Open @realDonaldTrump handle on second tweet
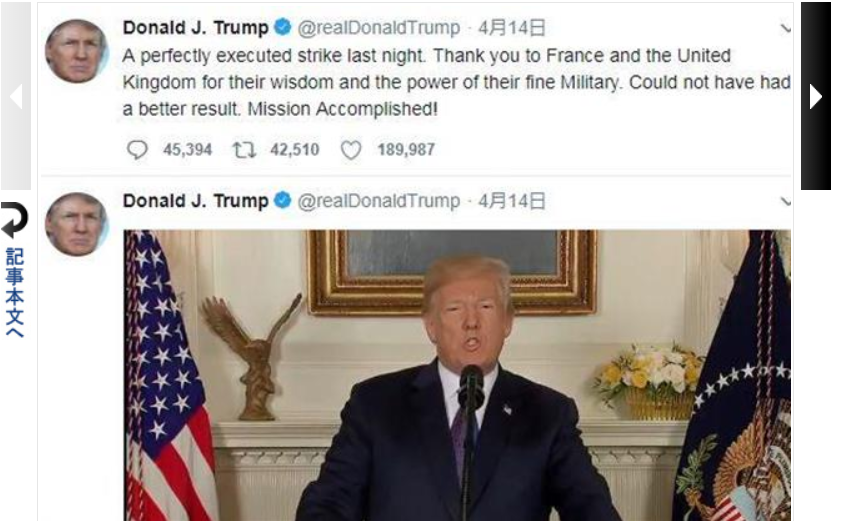This screenshot has width=850, height=521. pyautogui.click(x=379, y=201)
